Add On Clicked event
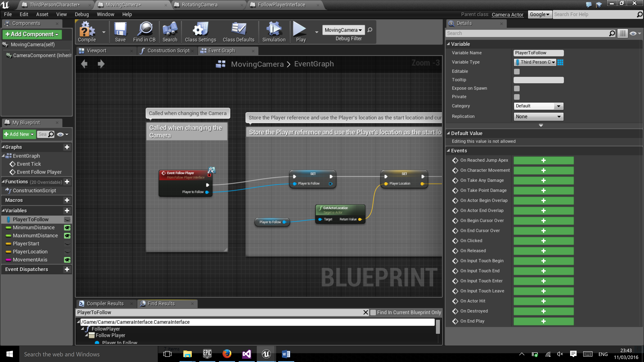 click(543, 241)
